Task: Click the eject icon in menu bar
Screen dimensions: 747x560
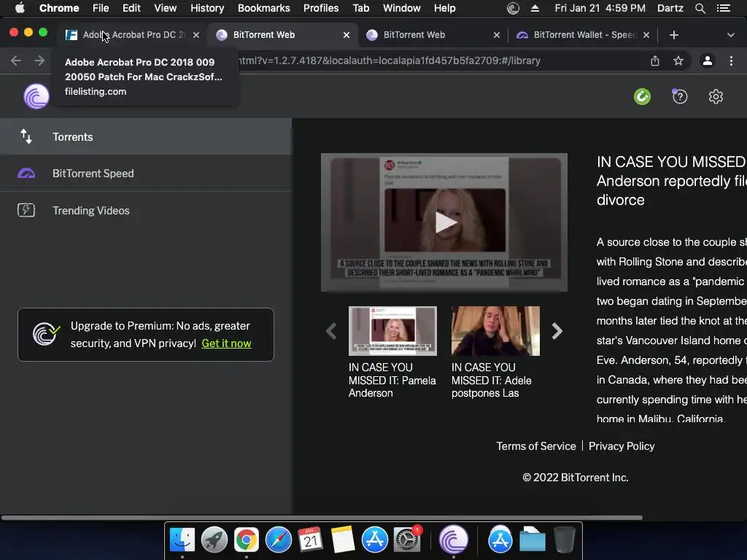Action: 535,8
